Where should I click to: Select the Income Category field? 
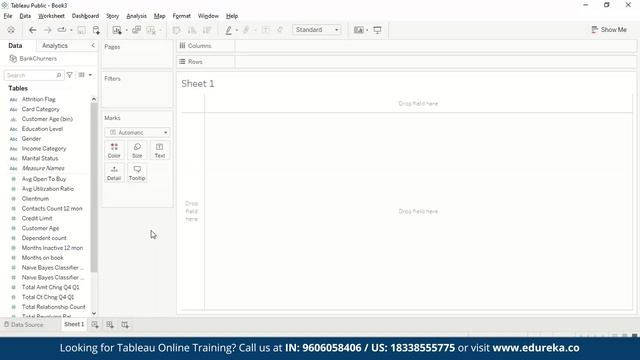point(44,149)
